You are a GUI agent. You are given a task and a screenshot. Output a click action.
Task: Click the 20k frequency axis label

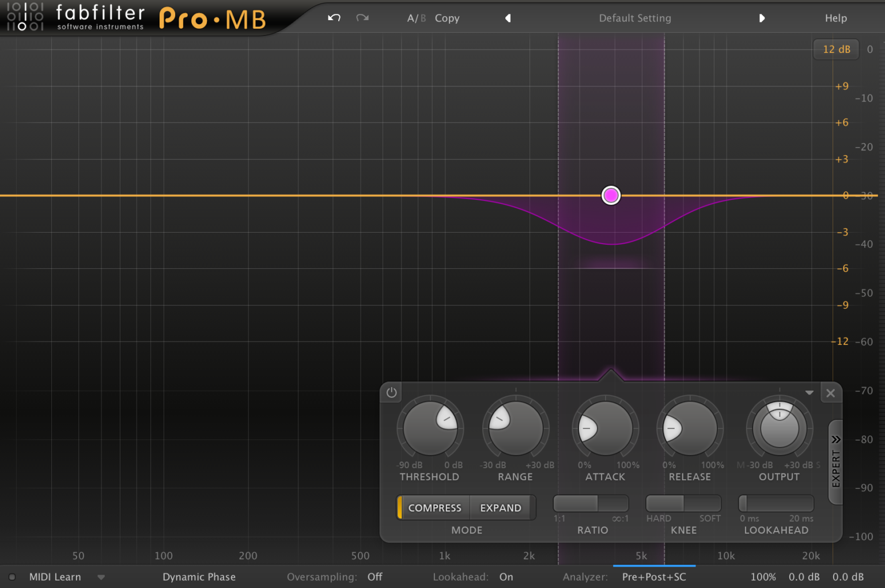(811, 556)
